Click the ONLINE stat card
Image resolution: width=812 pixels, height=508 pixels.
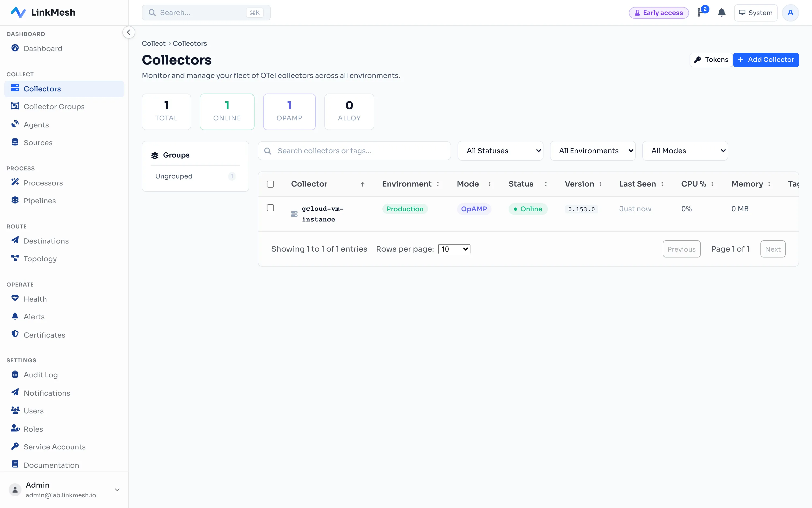point(227,112)
